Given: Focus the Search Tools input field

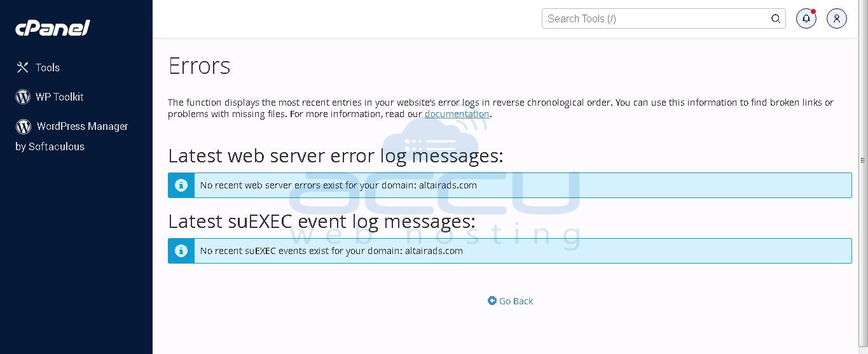Looking at the screenshot, I should coord(655,18).
